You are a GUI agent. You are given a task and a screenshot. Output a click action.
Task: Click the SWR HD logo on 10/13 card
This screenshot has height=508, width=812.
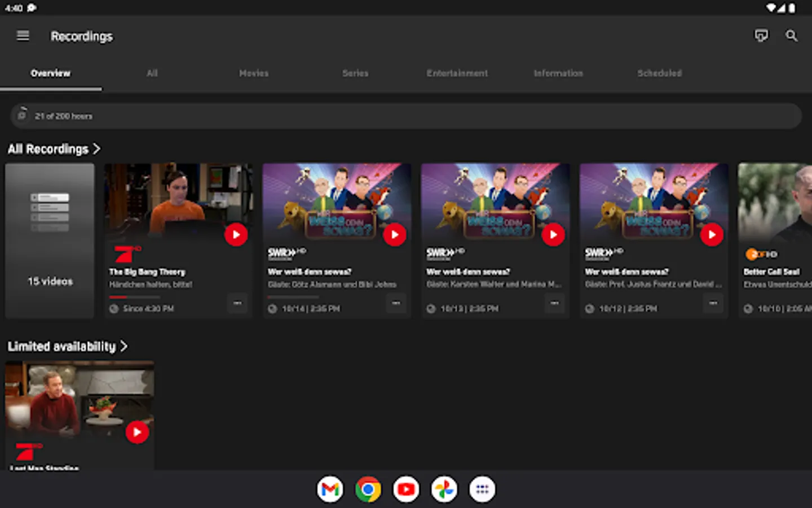click(445, 253)
